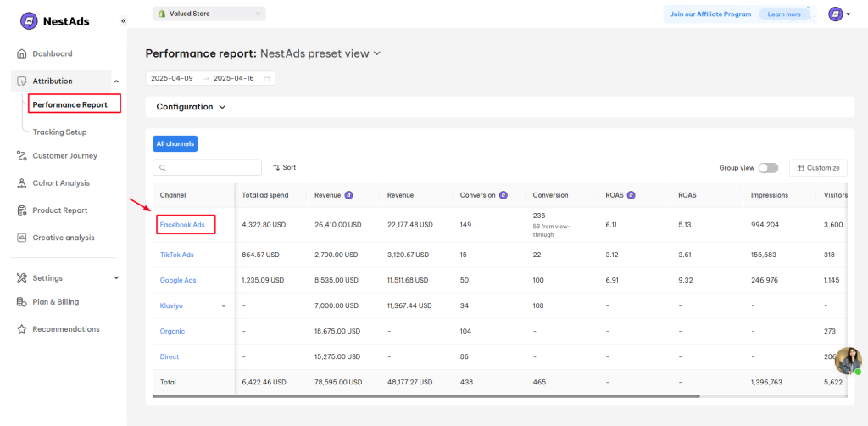Click the purple badge beside first ROAS header

click(631, 195)
